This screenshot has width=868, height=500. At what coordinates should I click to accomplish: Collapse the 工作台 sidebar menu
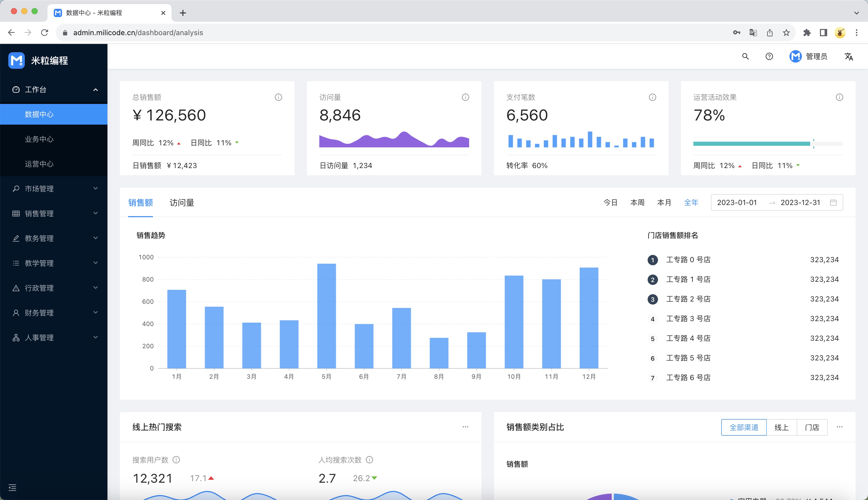[53, 90]
